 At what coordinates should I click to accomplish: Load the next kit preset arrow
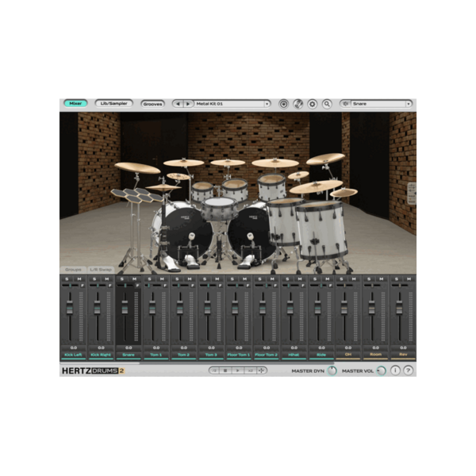click(x=188, y=104)
